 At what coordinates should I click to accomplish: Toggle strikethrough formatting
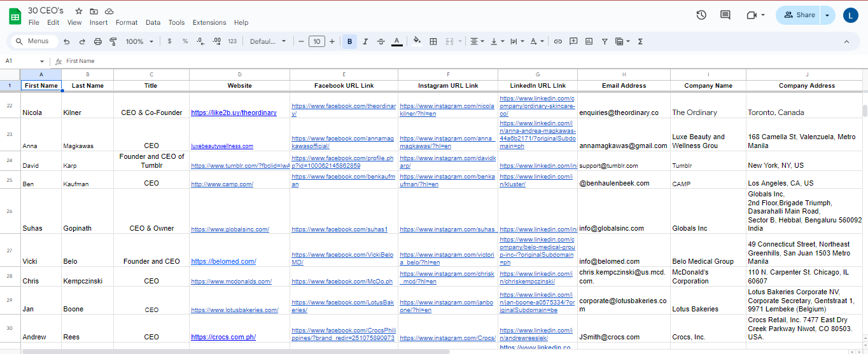coord(381,41)
